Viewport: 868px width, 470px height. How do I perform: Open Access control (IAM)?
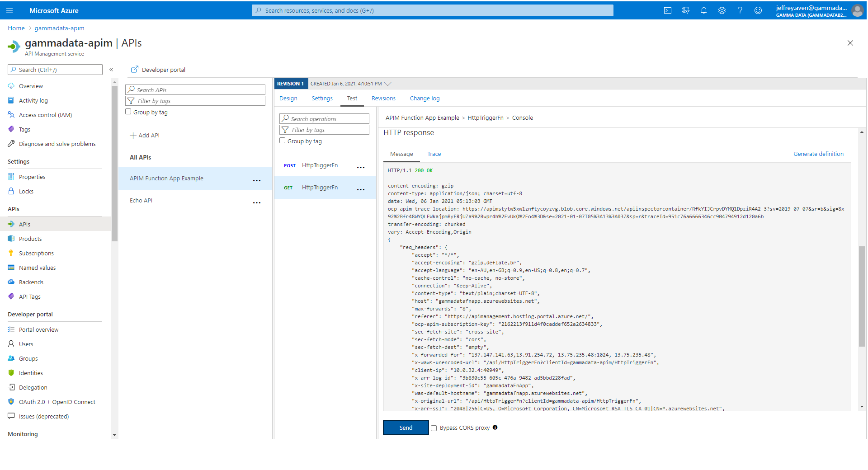coord(45,115)
